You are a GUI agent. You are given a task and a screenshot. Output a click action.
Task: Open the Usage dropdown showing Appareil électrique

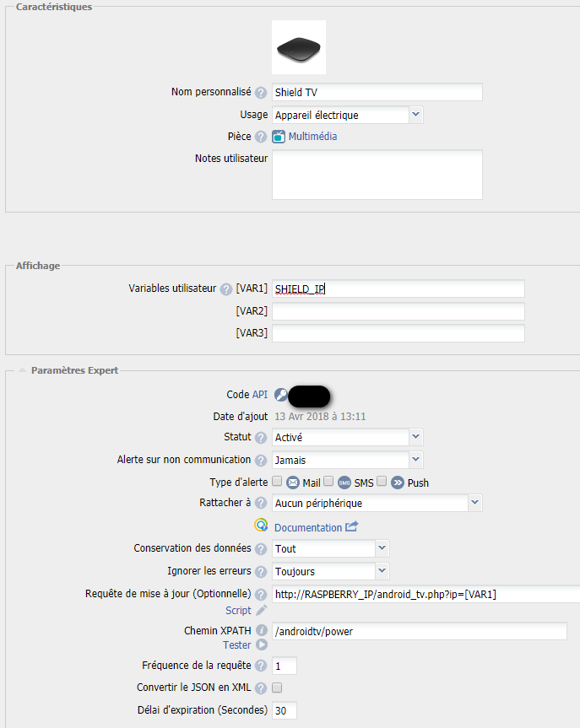347,115
